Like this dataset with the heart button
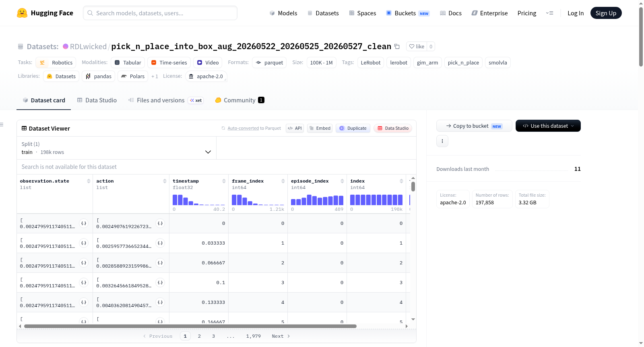This screenshot has width=644, height=347. [x=417, y=46]
